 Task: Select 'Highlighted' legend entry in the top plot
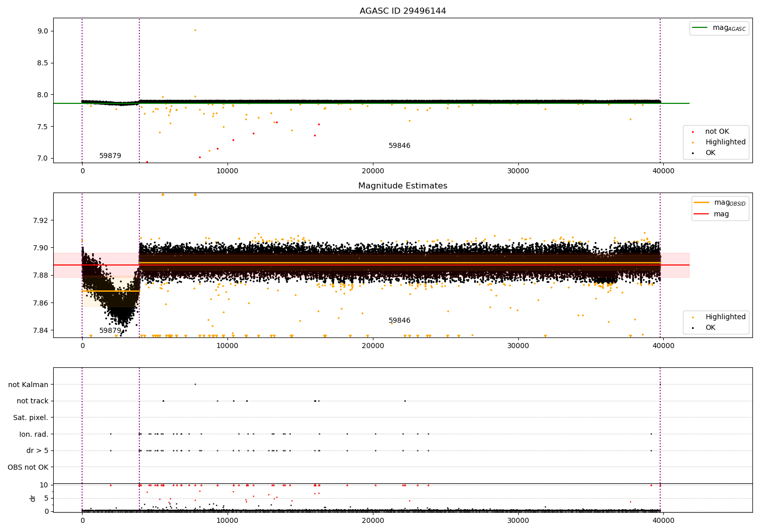(725, 142)
